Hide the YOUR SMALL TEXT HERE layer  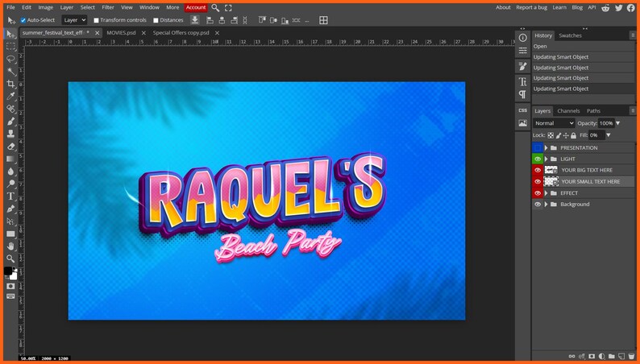(x=538, y=181)
